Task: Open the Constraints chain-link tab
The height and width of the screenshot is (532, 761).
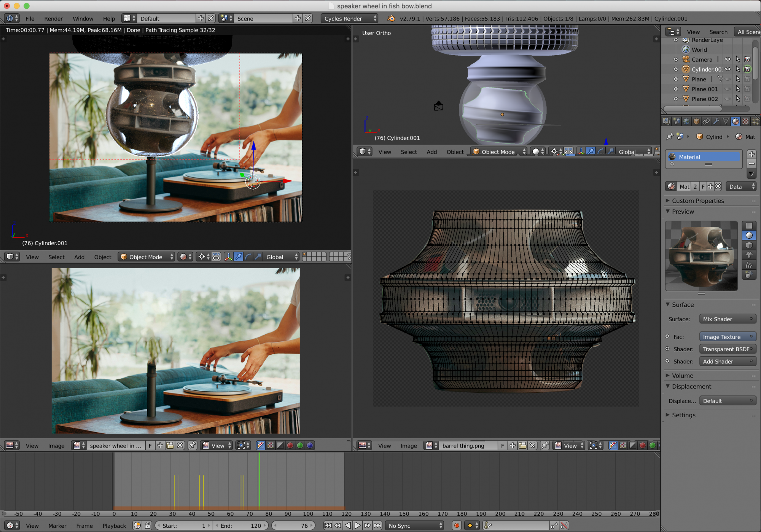Action: 706,121
